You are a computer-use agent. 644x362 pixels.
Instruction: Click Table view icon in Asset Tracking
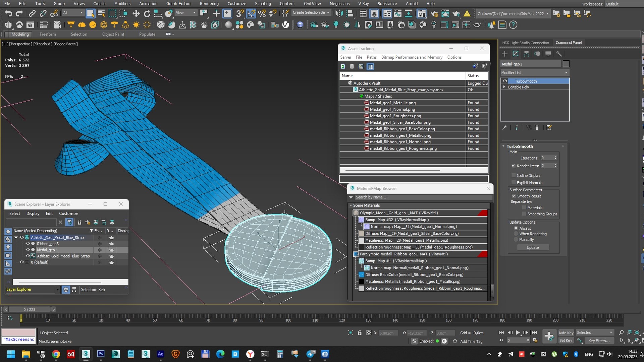click(x=370, y=66)
